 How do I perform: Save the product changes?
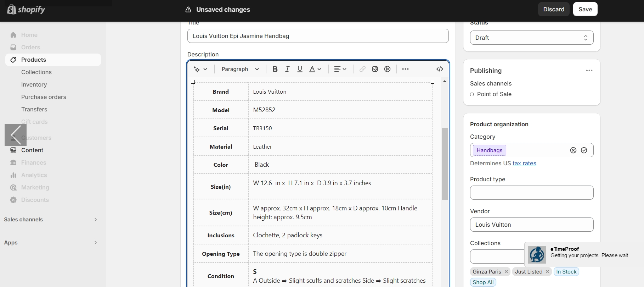(585, 9)
